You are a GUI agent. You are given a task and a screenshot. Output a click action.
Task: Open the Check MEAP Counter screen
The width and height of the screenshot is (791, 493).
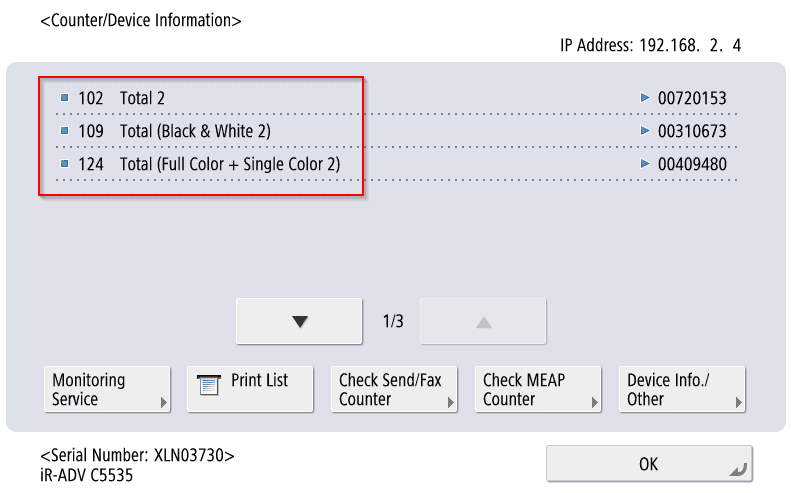538,390
